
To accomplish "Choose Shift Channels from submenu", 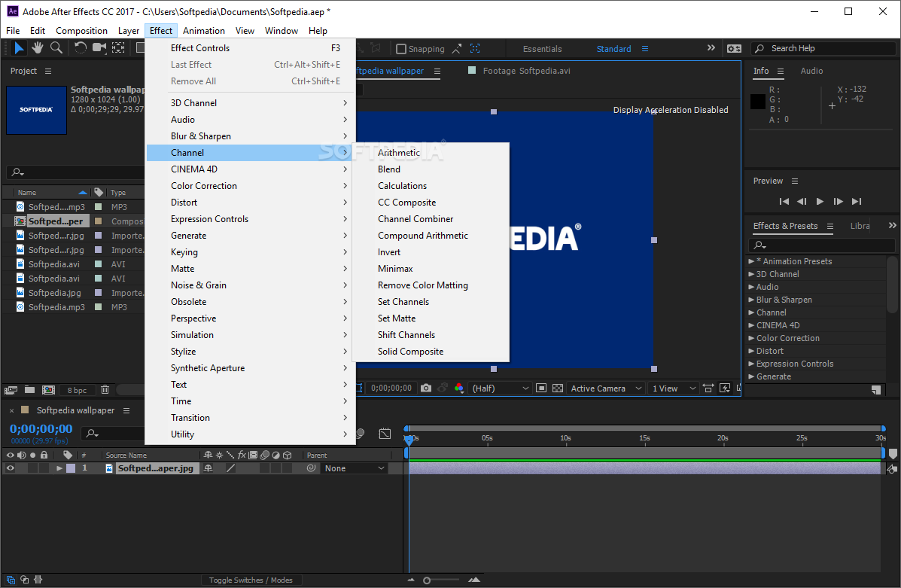I will click(x=431, y=335).
